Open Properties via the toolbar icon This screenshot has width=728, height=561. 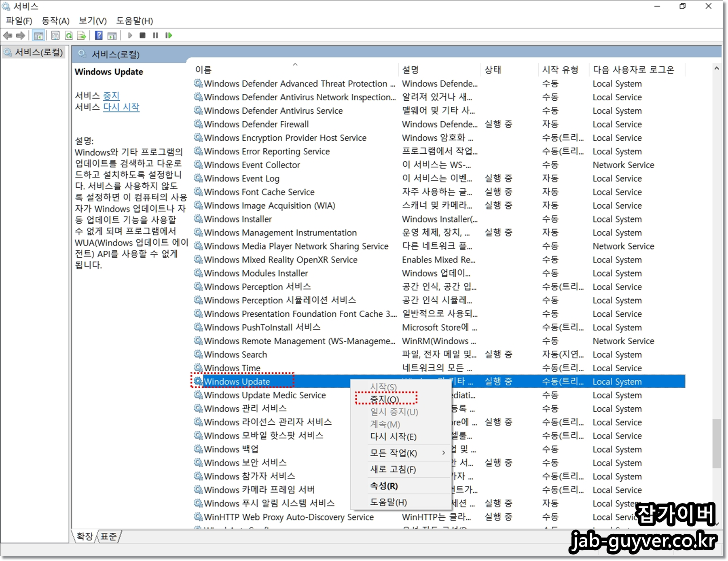tap(55, 36)
